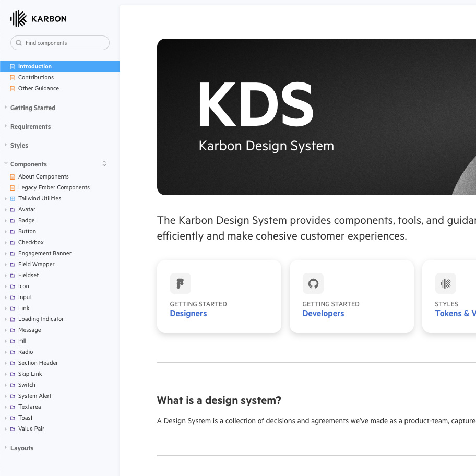This screenshot has width=476, height=476.
Task: Click the magnifier icon in search box
Action: (19, 43)
